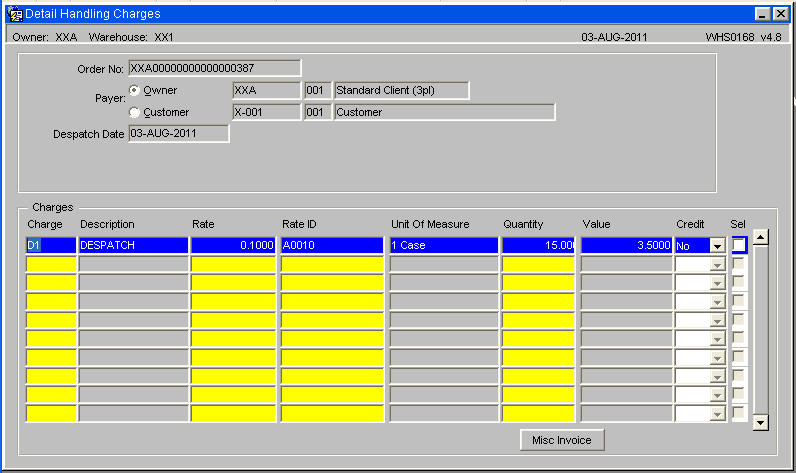Click the Unit Of Measure cell 1 Case
The width and height of the screenshot is (796, 473).
pyautogui.click(x=444, y=245)
